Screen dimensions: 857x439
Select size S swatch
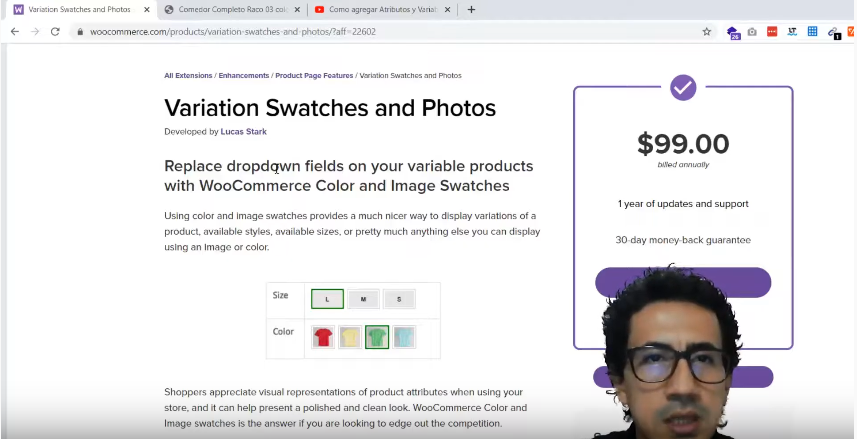tap(399, 299)
